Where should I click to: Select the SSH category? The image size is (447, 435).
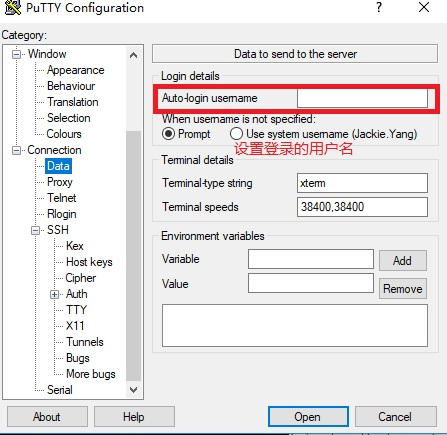coord(58,230)
